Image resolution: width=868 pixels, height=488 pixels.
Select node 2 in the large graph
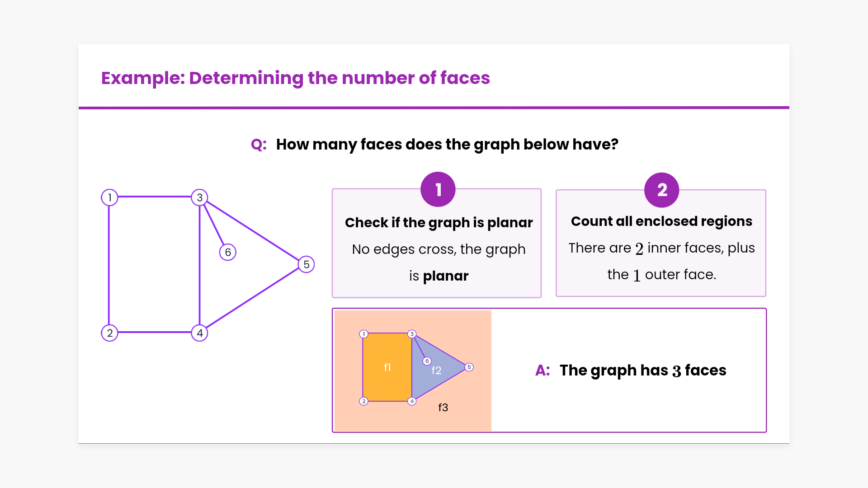[x=109, y=333]
